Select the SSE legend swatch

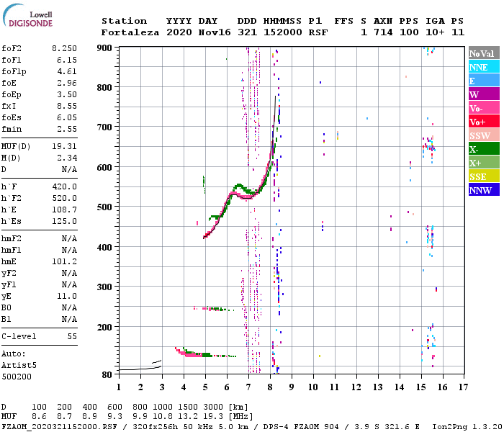click(484, 176)
